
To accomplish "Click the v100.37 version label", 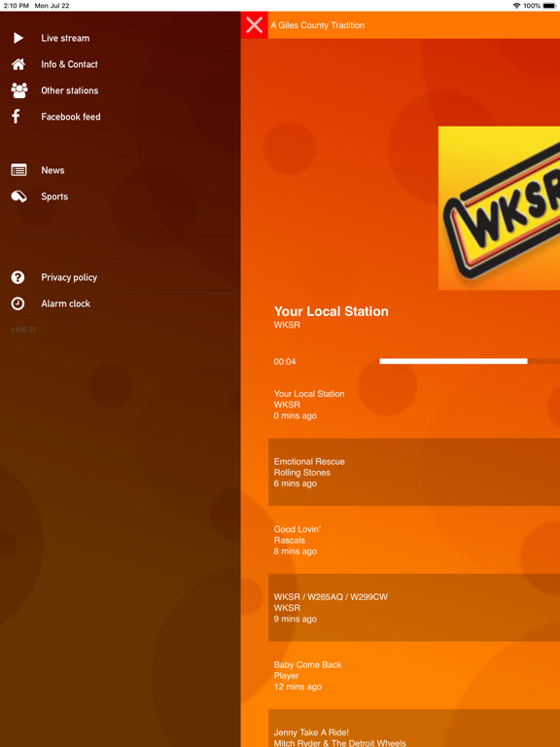I will pyautogui.click(x=23, y=329).
